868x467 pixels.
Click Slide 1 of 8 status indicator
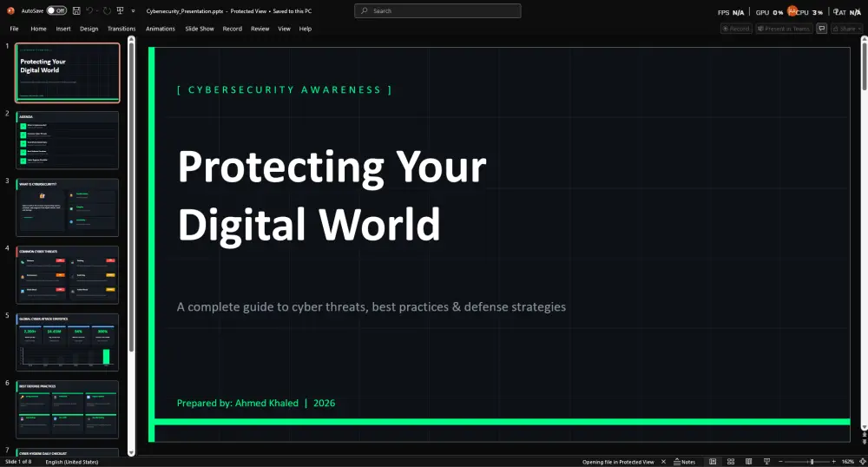[x=19, y=462]
